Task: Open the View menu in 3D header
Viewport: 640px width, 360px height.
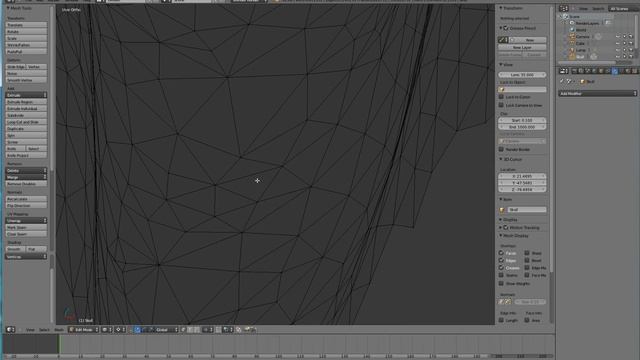Action: 30,329
